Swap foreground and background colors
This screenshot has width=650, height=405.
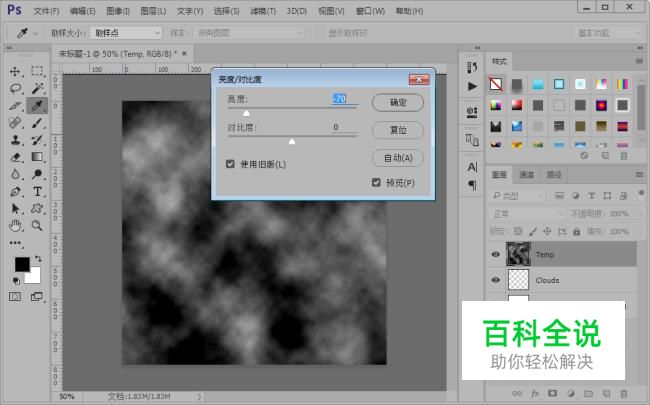(x=38, y=259)
